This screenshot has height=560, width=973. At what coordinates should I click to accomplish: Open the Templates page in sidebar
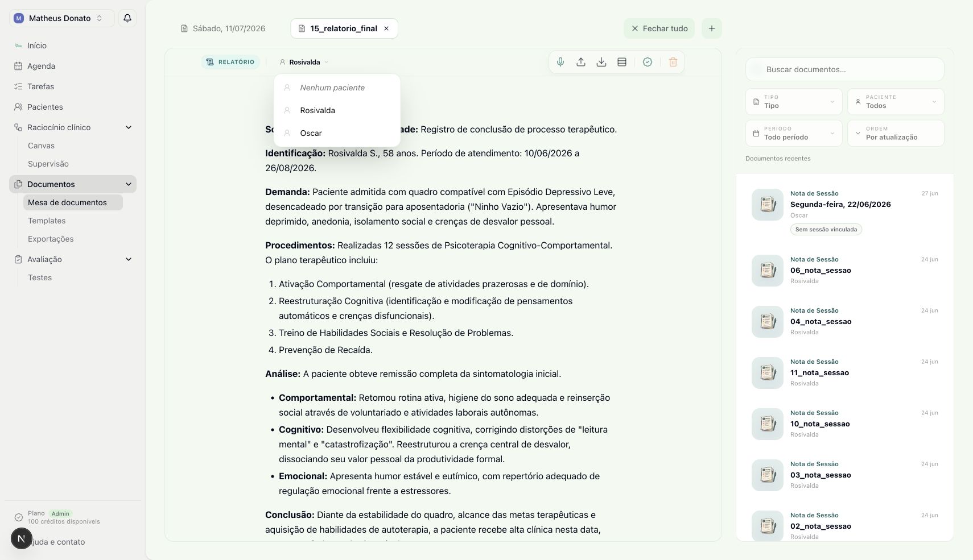tap(47, 221)
